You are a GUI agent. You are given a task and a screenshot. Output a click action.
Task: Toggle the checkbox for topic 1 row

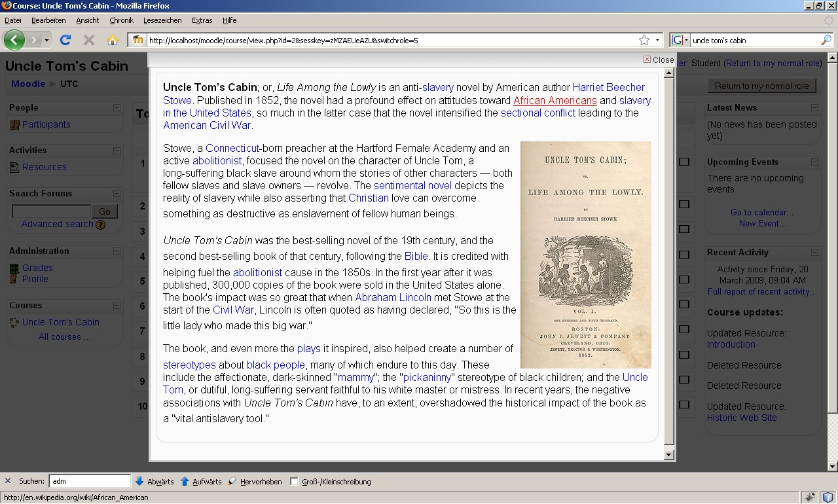point(684,162)
